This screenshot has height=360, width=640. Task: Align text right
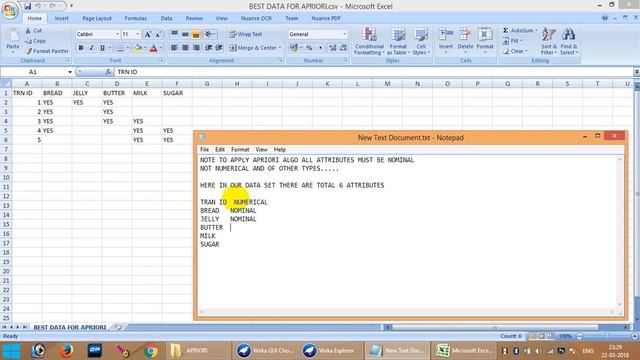click(x=196, y=48)
